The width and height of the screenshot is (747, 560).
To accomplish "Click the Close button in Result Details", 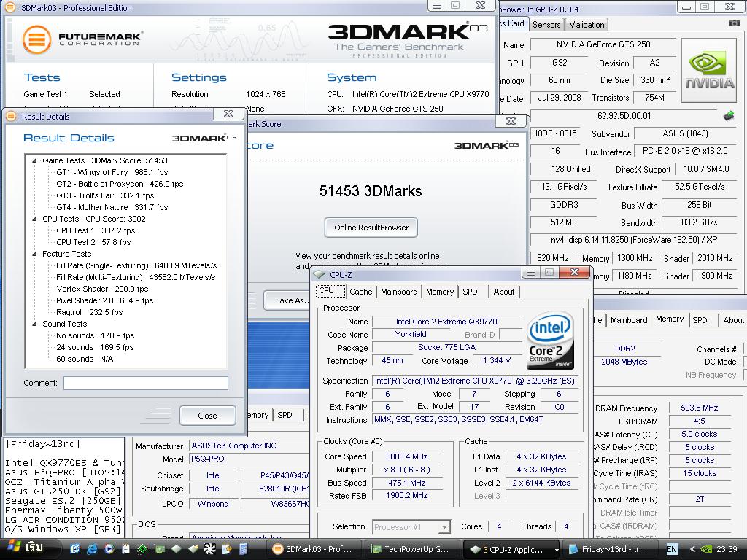I will pos(207,415).
